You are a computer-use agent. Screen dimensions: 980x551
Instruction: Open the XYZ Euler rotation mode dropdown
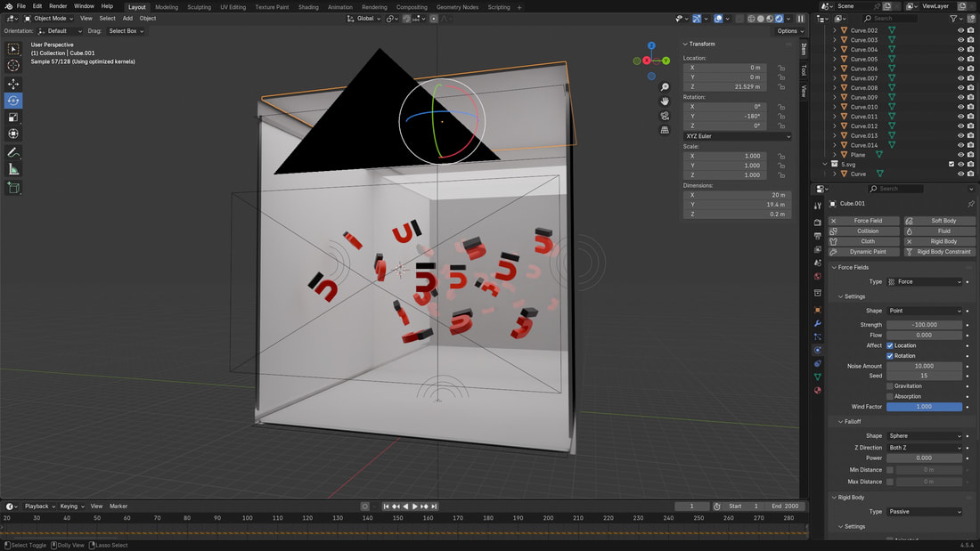(737, 136)
